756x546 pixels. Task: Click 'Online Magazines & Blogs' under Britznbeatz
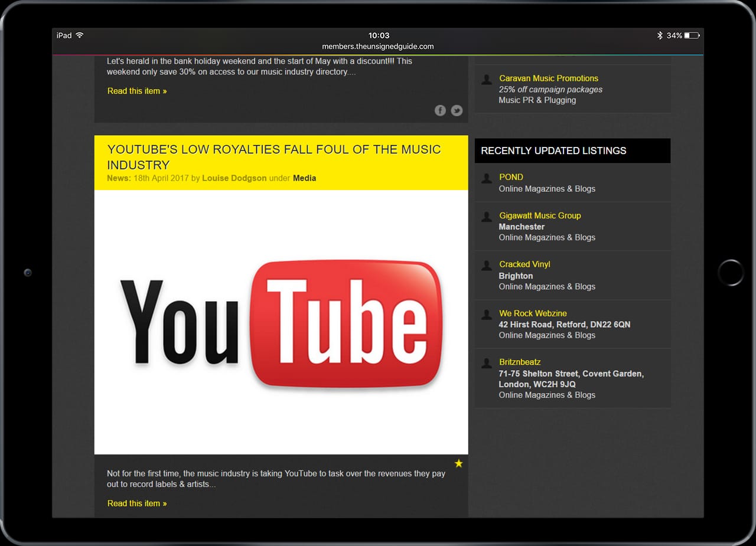coord(547,395)
